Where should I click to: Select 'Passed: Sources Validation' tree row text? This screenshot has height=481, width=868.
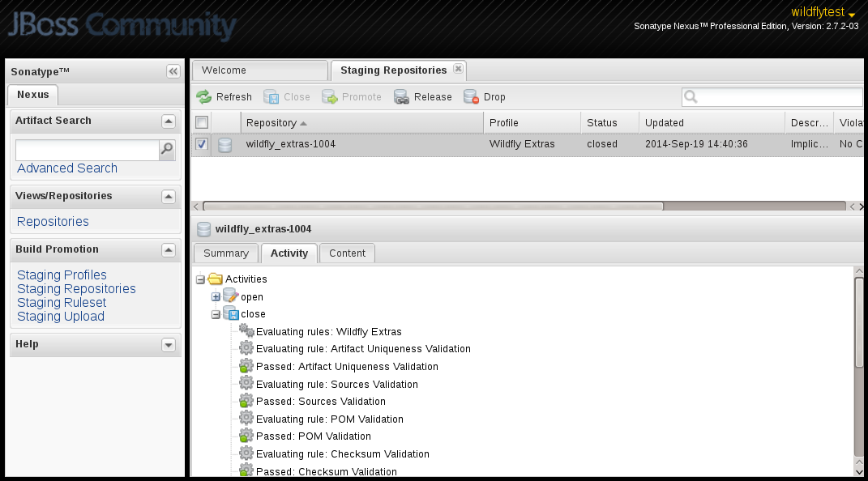pyautogui.click(x=320, y=402)
